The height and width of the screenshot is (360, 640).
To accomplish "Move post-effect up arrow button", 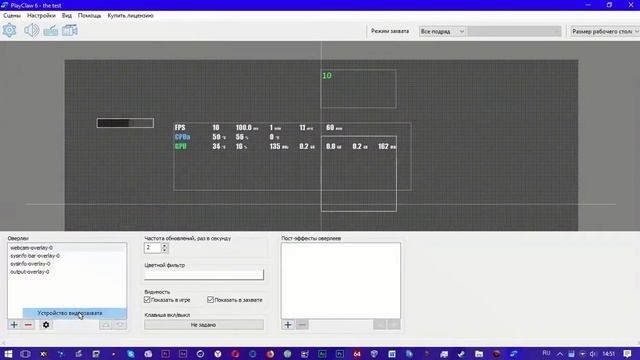I will [x=380, y=325].
